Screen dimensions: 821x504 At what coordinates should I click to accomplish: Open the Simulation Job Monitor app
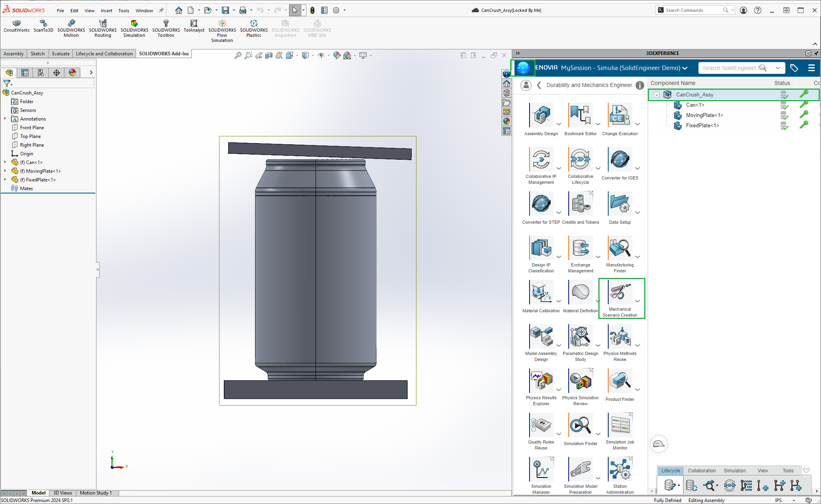point(620,426)
